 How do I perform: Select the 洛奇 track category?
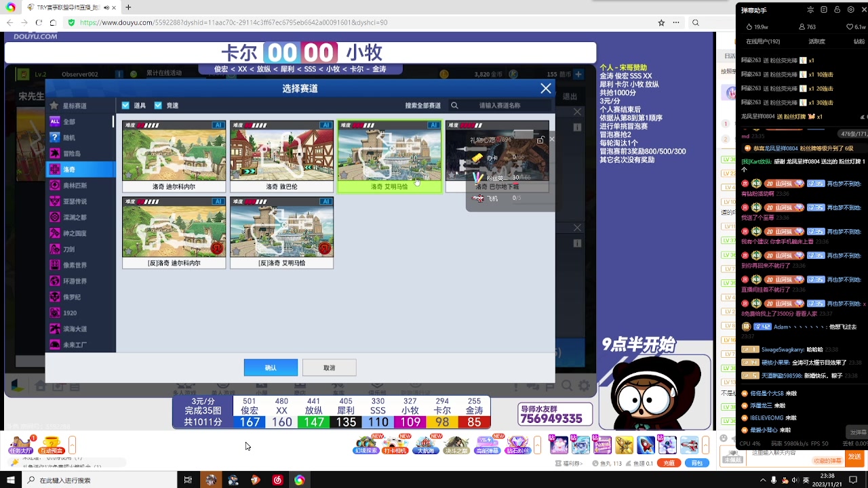point(81,169)
